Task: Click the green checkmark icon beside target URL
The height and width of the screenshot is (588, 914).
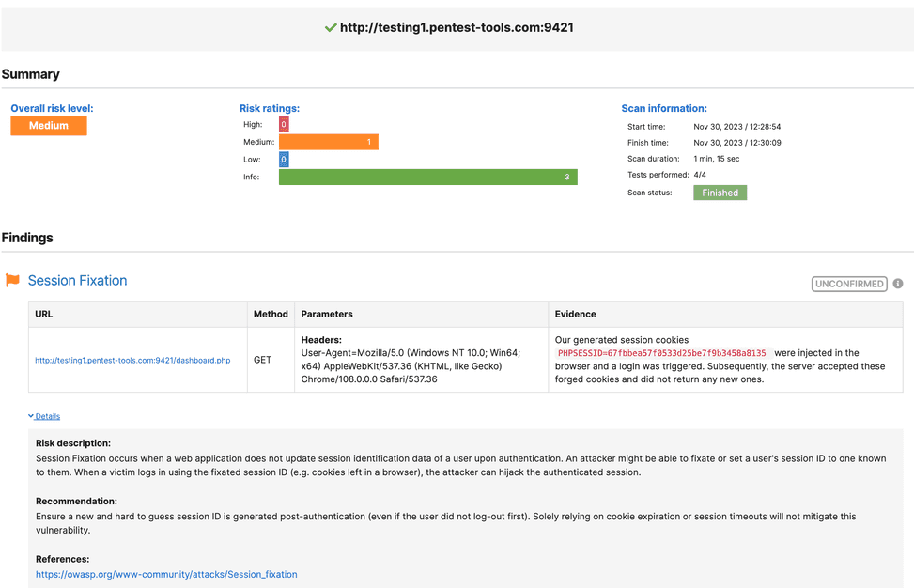Action: pyautogui.click(x=330, y=28)
